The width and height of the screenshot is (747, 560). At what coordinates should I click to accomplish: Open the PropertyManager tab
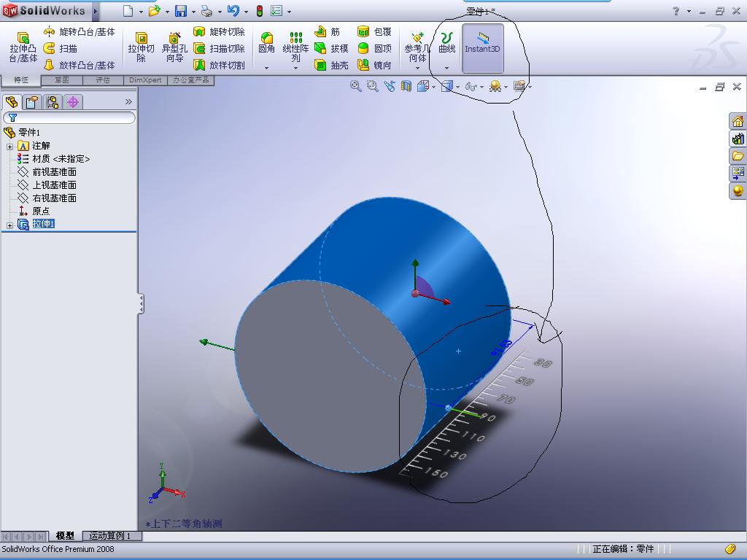point(32,102)
